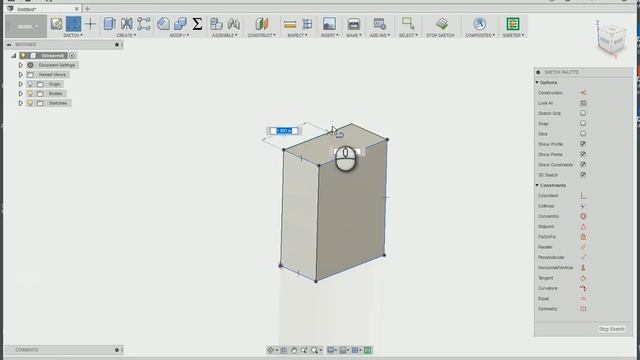
Task: Open the Assemble dropdown menu
Action: (225, 35)
